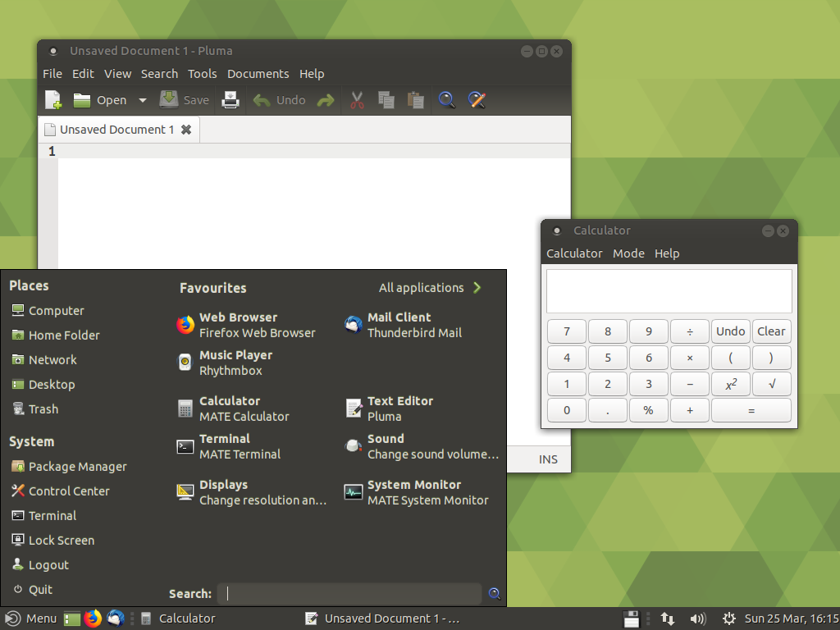Open the Search menu in Pluma
The height and width of the screenshot is (630, 840).
[x=159, y=74]
